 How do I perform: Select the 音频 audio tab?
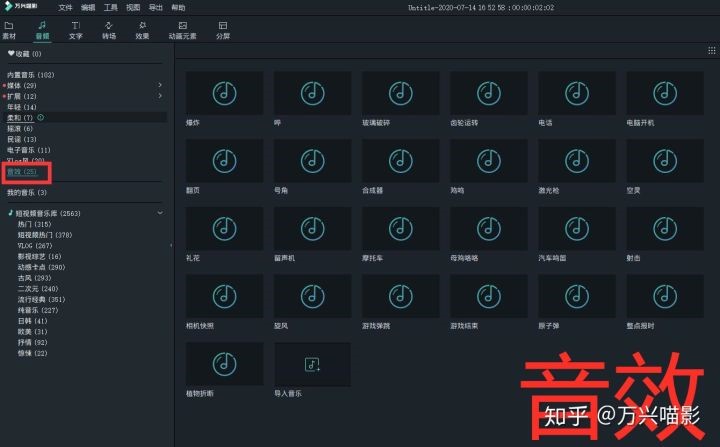(x=42, y=30)
